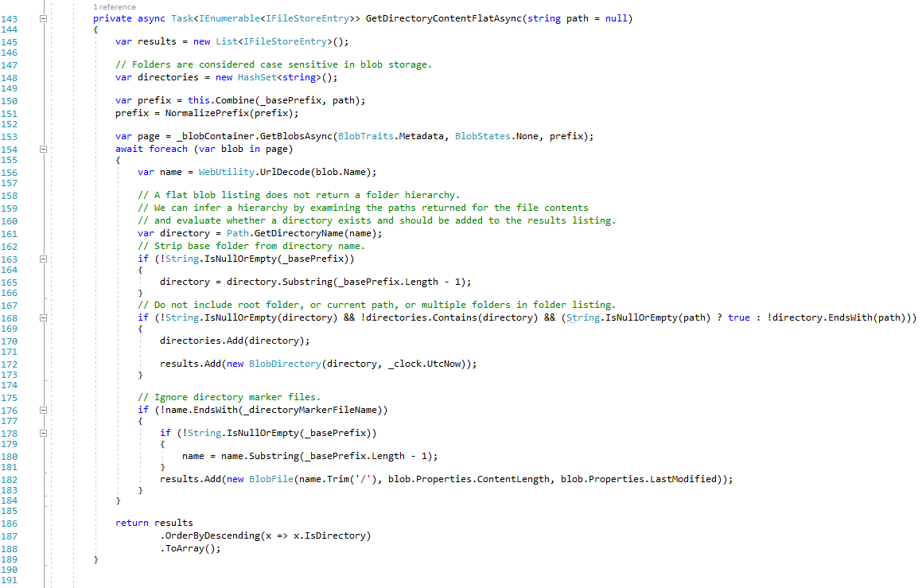Click 'NormalizePrefix' call on line 151
922x588 pixels.
point(207,113)
